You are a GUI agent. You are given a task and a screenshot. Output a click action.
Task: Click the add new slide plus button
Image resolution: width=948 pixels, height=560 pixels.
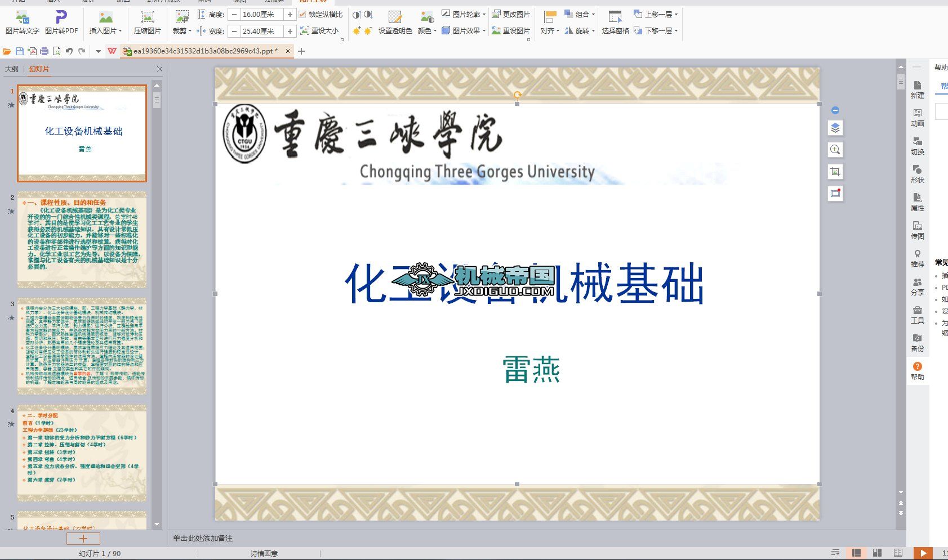click(x=83, y=539)
